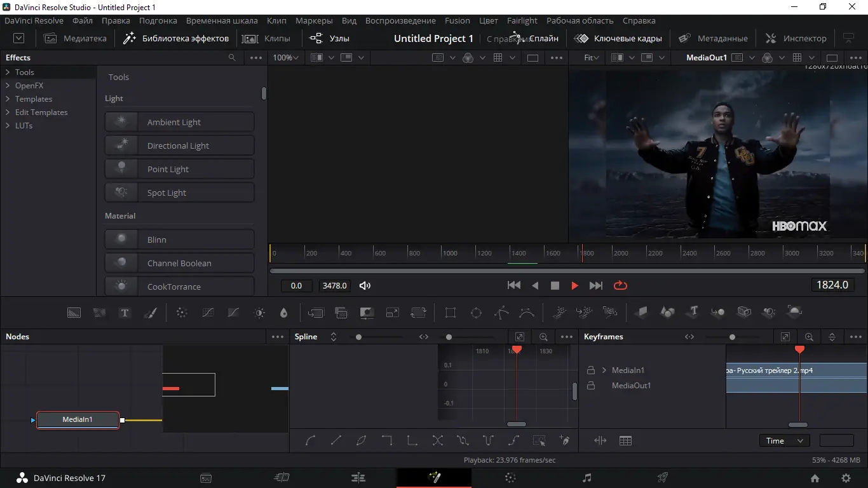The height and width of the screenshot is (488, 868).
Task: Select the Paint brush tool
Action: pyautogui.click(x=150, y=313)
